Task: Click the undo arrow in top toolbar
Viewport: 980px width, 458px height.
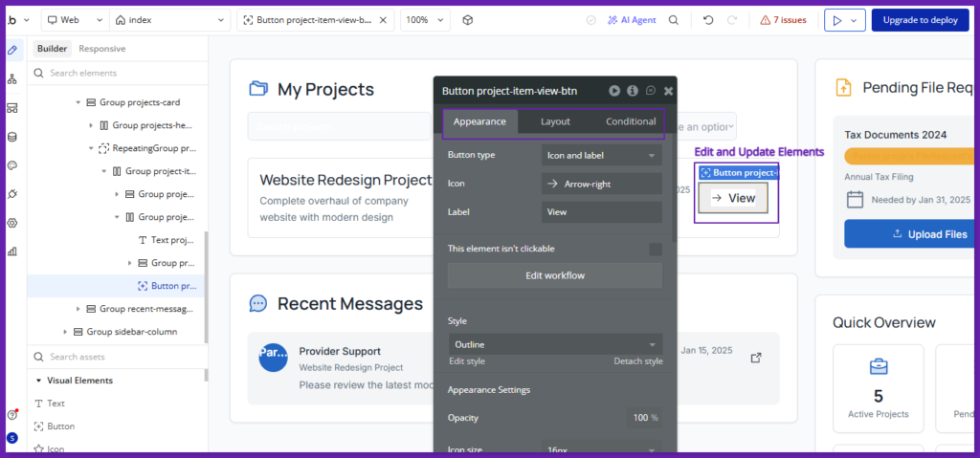Action: (x=708, y=20)
